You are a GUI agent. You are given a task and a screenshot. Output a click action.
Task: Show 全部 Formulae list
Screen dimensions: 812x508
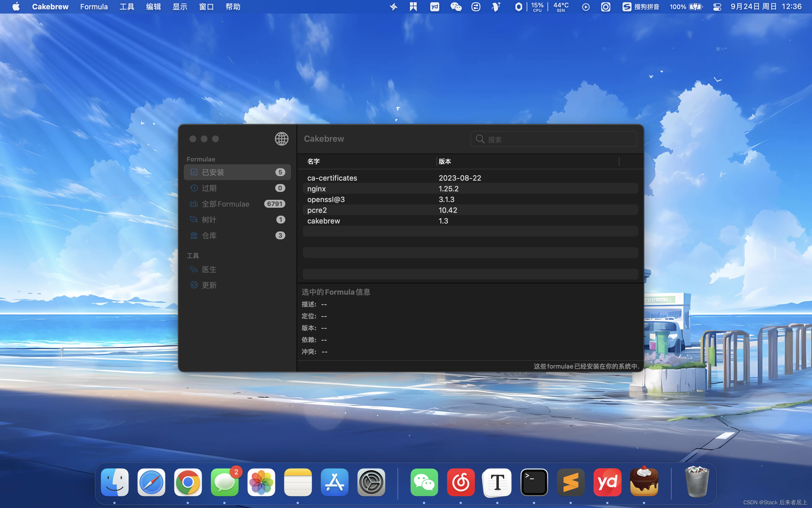(237, 203)
